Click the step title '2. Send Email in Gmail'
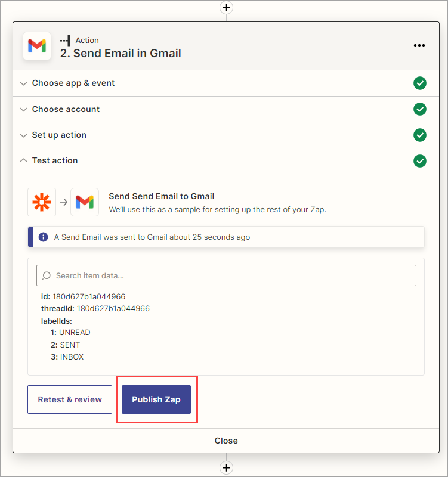Viewport: 448px width, 477px height. point(121,53)
